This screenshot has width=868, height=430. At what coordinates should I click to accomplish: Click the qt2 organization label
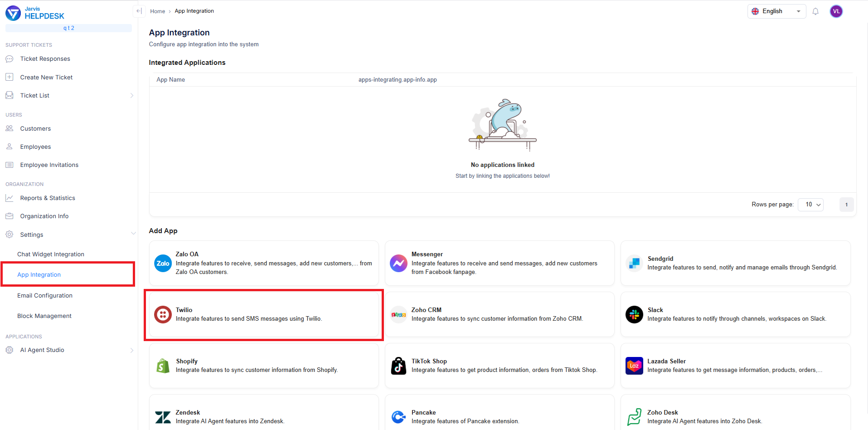[69, 28]
